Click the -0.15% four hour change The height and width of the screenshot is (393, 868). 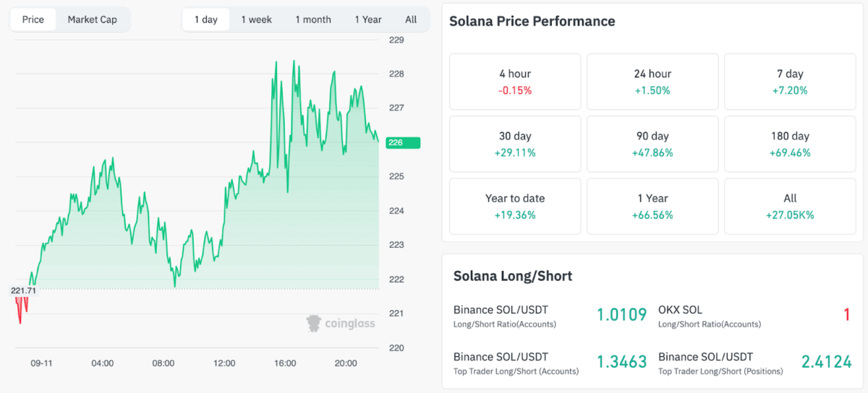tap(515, 90)
